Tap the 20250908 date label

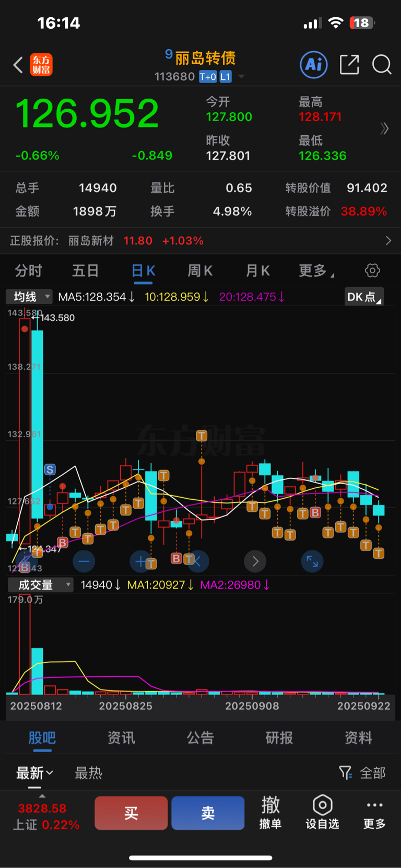click(x=252, y=706)
